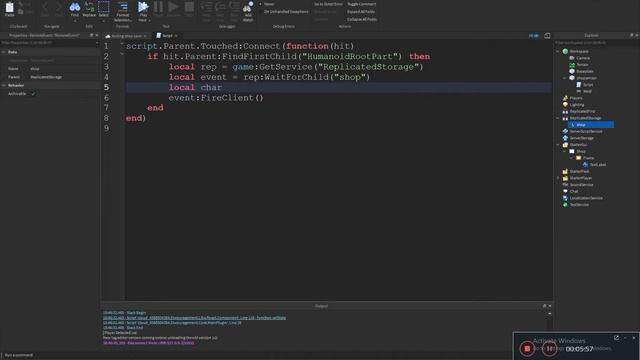Pause the screen recording
The width and height of the screenshot is (640, 360).
click(x=549, y=349)
